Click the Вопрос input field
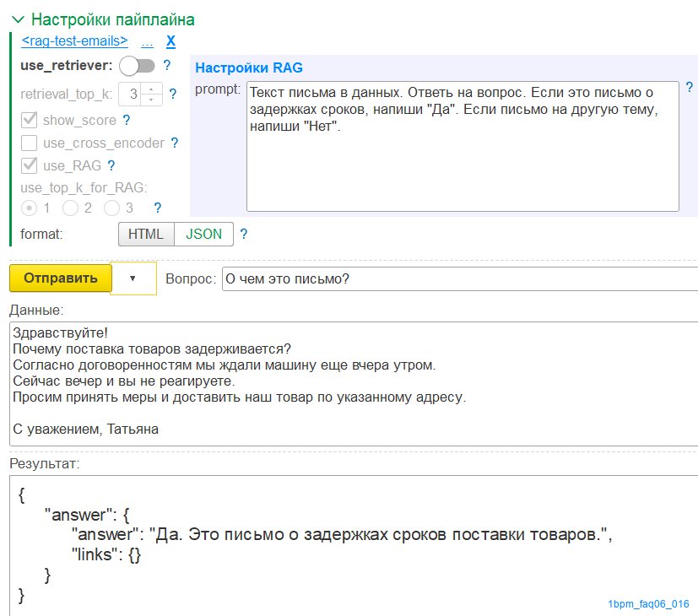The height and width of the screenshot is (616, 698). click(x=458, y=279)
